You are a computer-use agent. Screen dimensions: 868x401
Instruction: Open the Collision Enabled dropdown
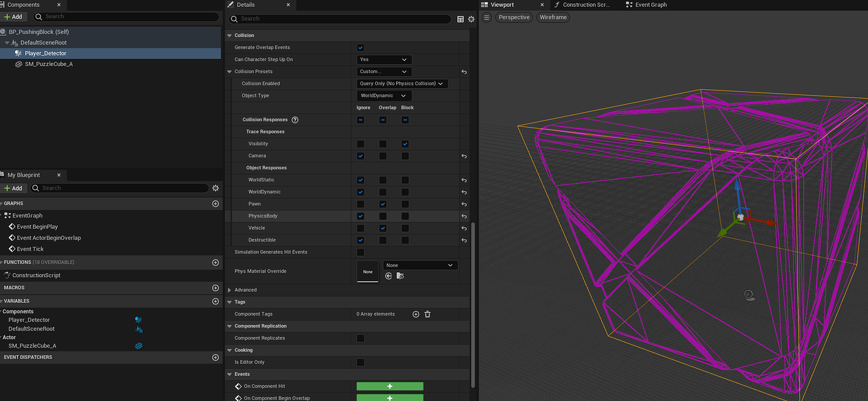402,84
